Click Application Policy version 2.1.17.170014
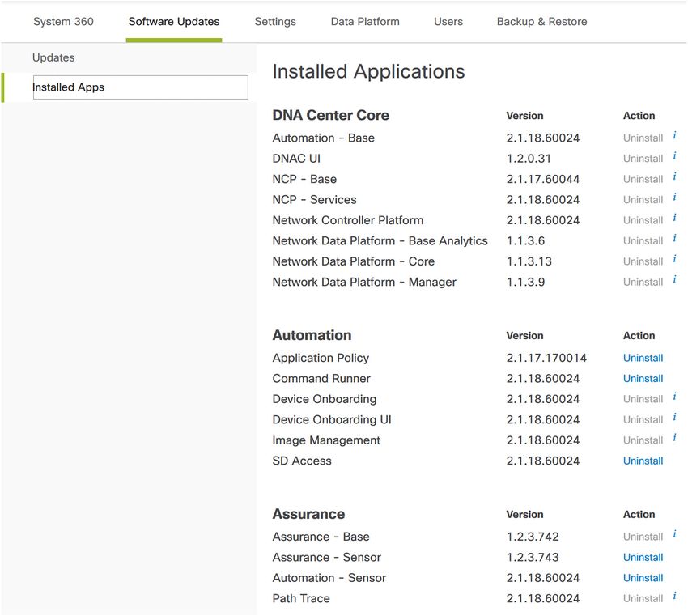This screenshot has width=688, height=616. point(546,358)
